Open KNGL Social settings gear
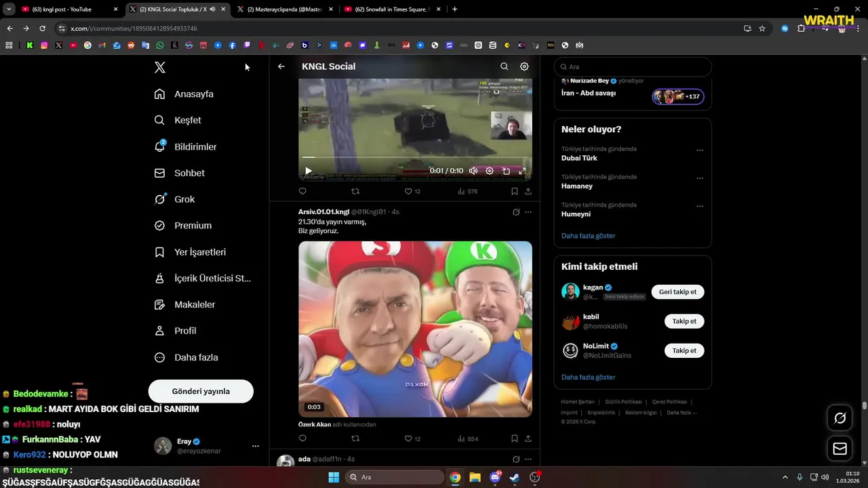Screen dimensions: 868x488 (524, 66)
